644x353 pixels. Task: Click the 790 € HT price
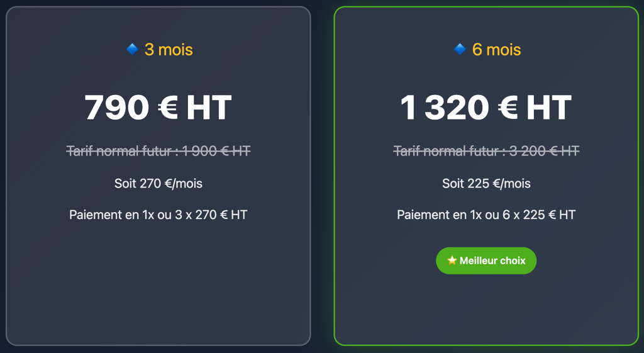[158, 108]
